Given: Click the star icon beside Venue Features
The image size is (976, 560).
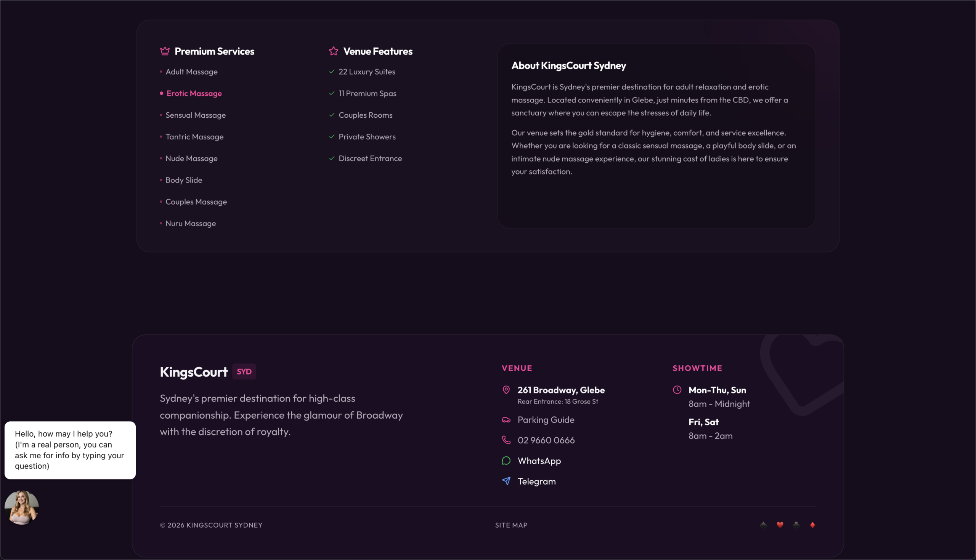Looking at the screenshot, I should [x=333, y=51].
